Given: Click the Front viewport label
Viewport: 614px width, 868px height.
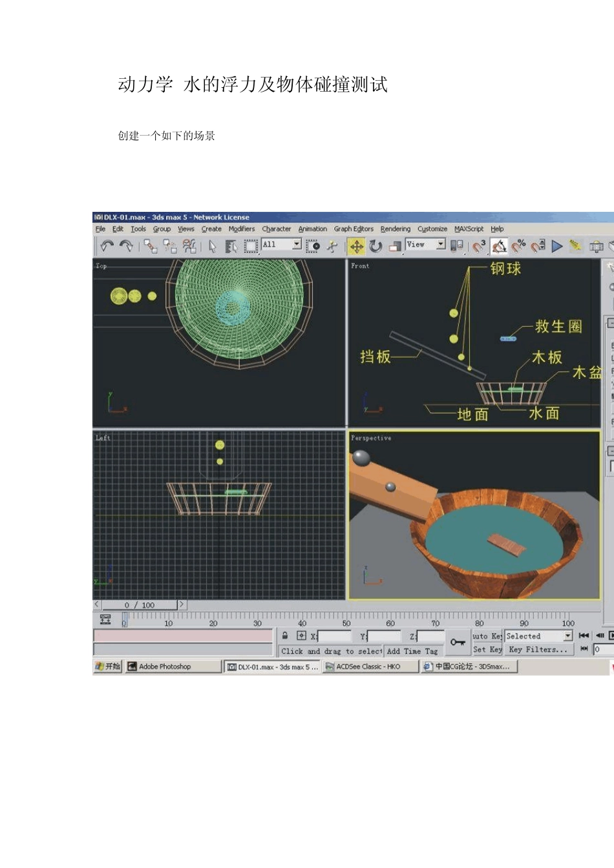Looking at the screenshot, I should pyautogui.click(x=361, y=265).
